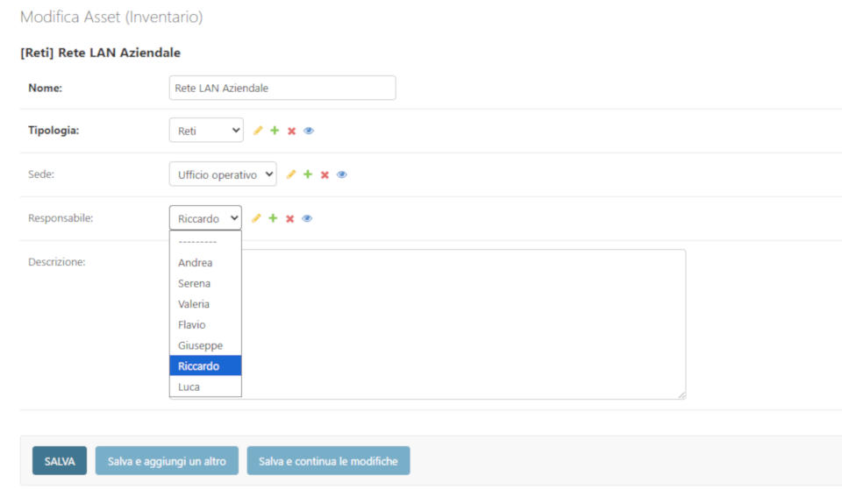Edit selected Responsabile with the pencil icon
The height and width of the screenshot is (504, 842).
(x=256, y=218)
